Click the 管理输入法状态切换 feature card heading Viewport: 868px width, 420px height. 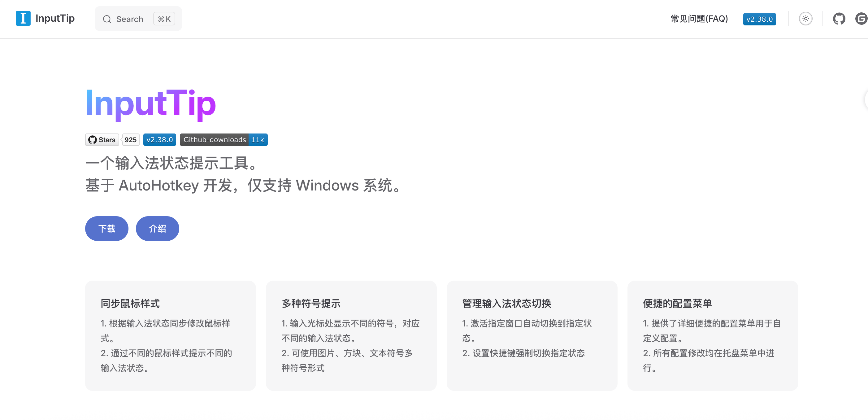(506, 303)
